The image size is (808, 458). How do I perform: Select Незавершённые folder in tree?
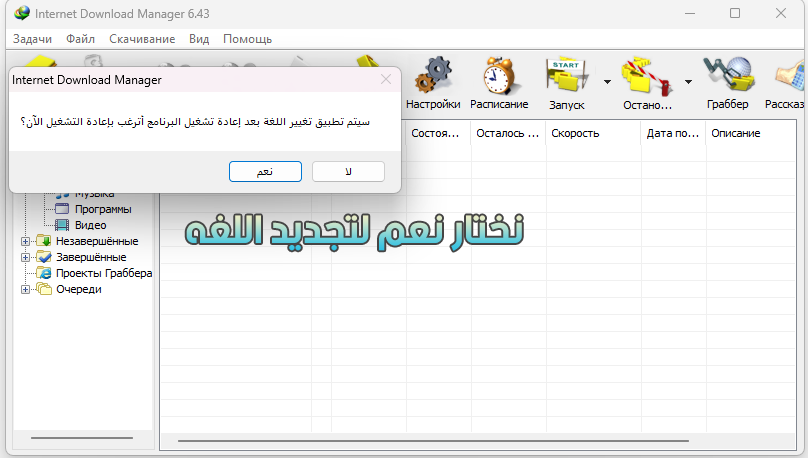coord(97,241)
